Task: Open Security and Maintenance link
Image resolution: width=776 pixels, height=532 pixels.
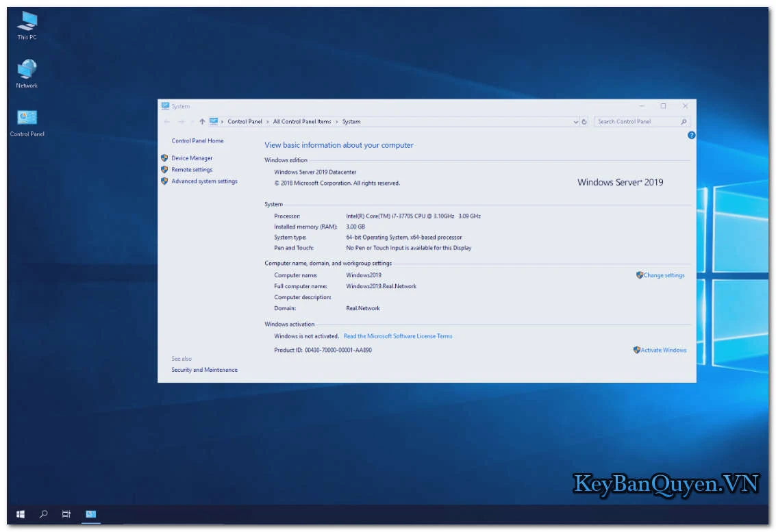Action: click(x=204, y=370)
